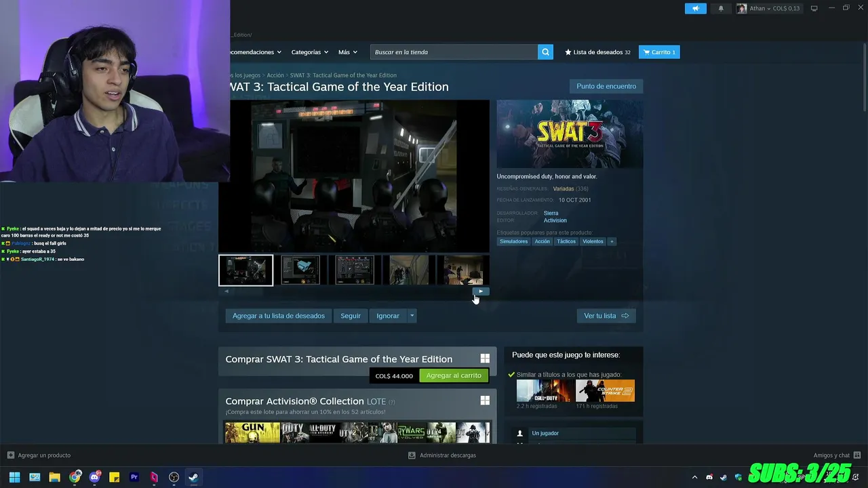The image size is (868, 488).
Task: Click the GUN game cover in bundle
Action: [x=252, y=432]
